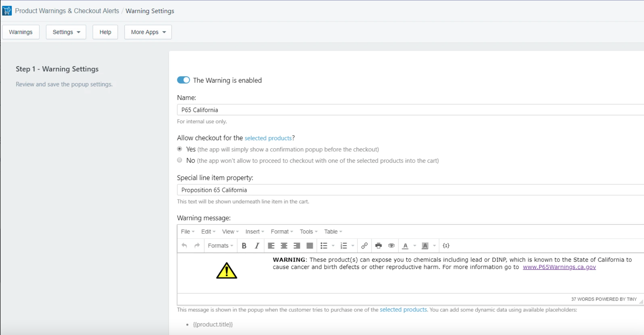Open the editor Table menu
The height and width of the screenshot is (335, 644).
pyautogui.click(x=333, y=231)
